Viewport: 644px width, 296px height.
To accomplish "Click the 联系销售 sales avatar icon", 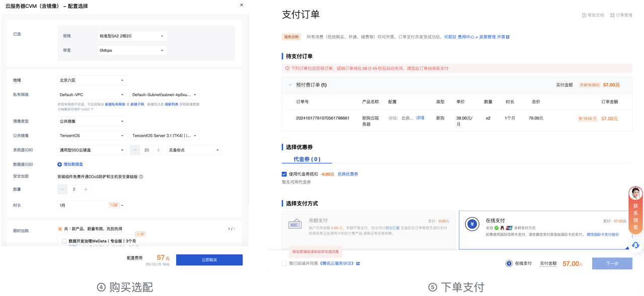I will coord(636,193).
